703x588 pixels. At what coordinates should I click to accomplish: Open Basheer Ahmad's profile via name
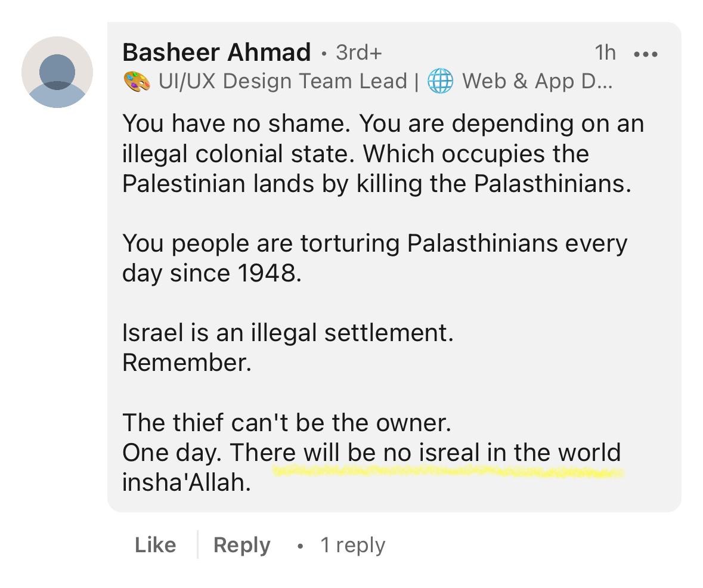tap(216, 52)
